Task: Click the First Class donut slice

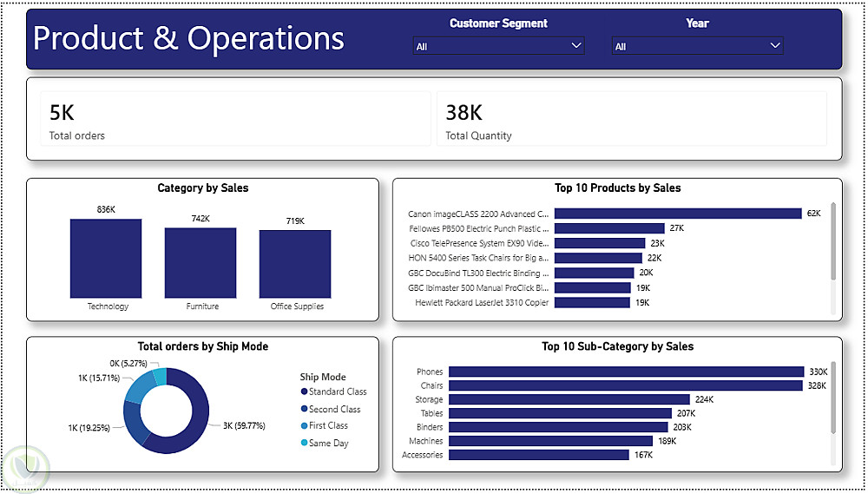Action: pos(140,386)
